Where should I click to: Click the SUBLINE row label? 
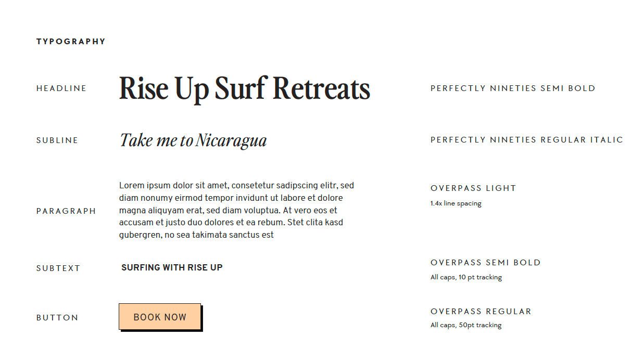(57, 140)
